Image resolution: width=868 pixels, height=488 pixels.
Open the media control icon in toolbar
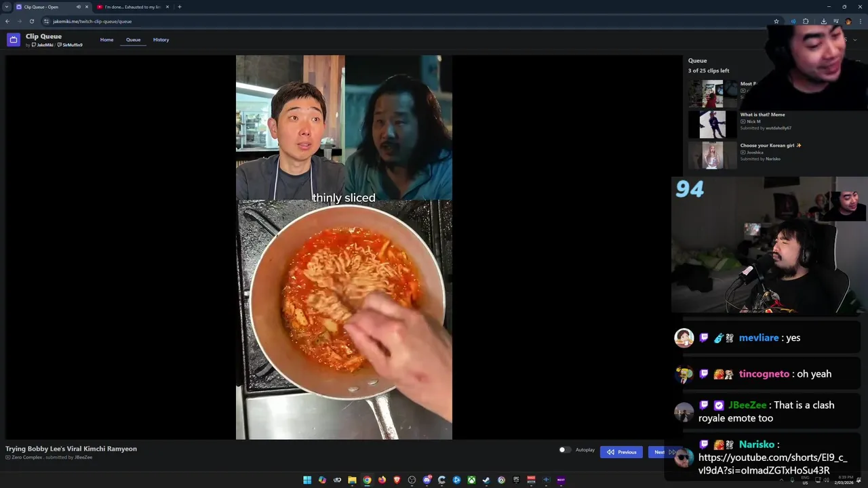coord(835,21)
